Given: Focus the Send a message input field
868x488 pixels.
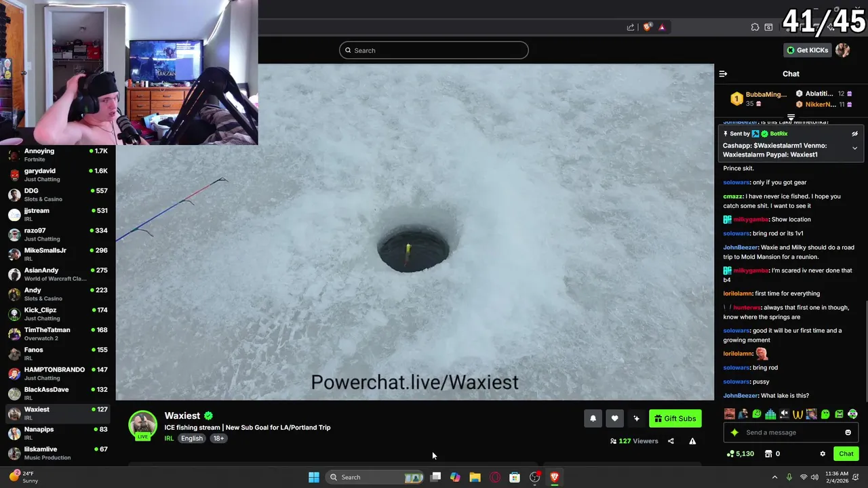Looking at the screenshot, I should (791, 432).
